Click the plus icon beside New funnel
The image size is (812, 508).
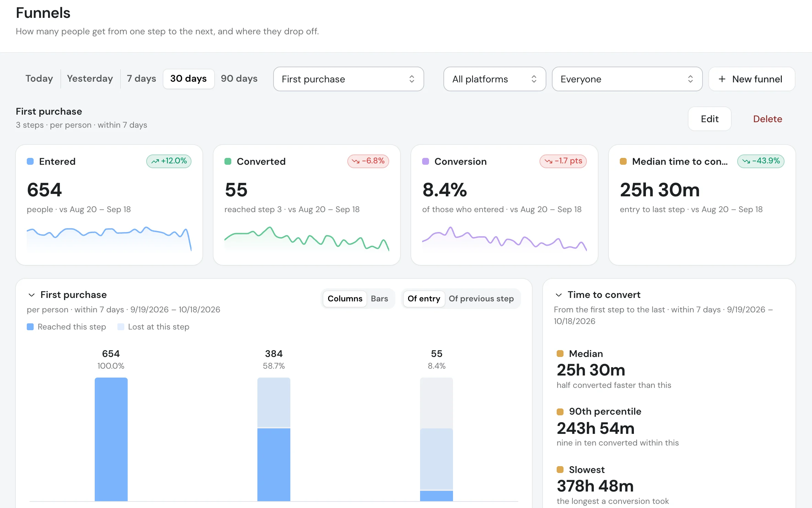click(x=722, y=79)
